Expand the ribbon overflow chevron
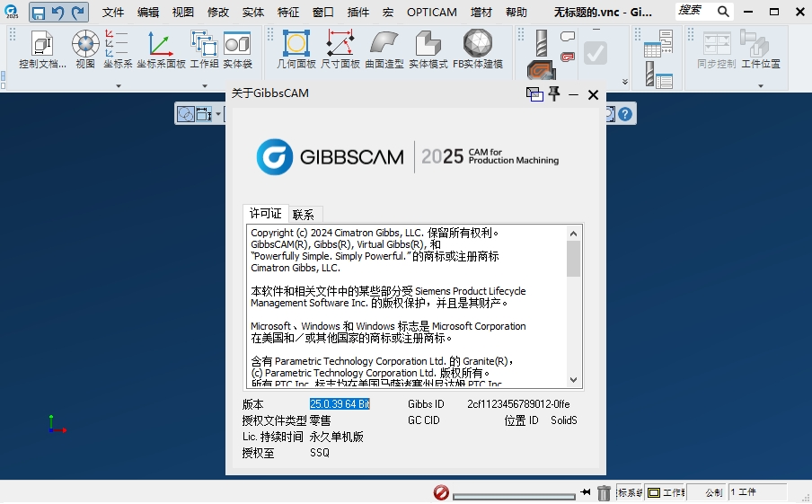The height and width of the screenshot is (504, 812). pyautogui.click(x=625, y=82)
